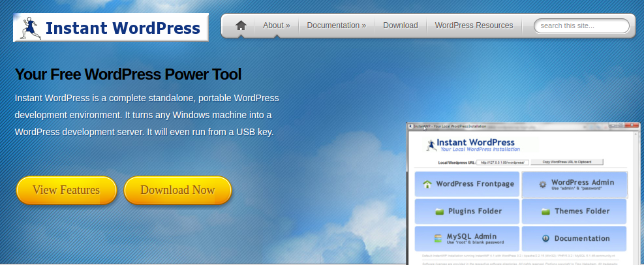Expand the Documentation » navigation menu
Image resolution: width=644 pixels, height=265 pixels.
tap(336, 26)
